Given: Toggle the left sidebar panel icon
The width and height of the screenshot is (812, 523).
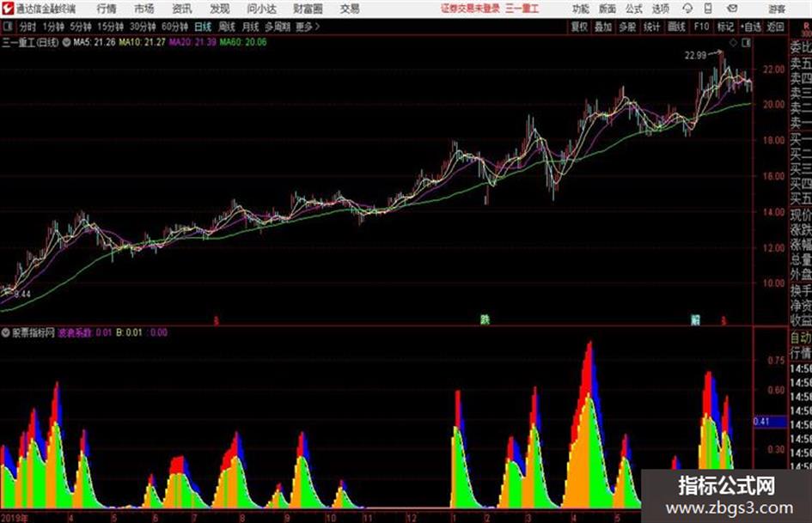Looking at the screenshot, I should tap(8, 27).
